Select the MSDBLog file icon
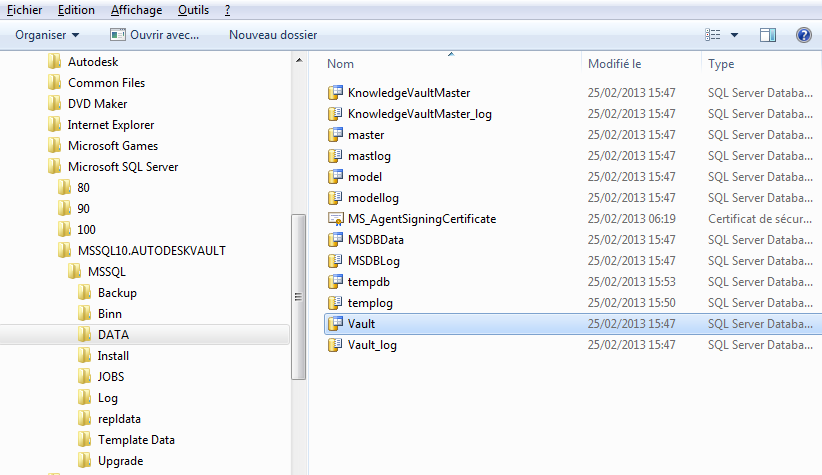Image resolution: width=822 pixels, height=475 pixels. coord(336,261)
